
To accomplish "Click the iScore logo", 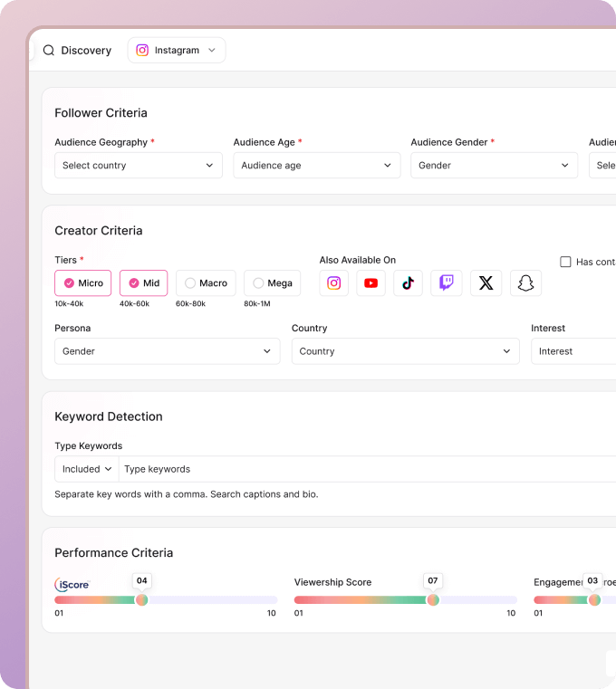I will [72, 584].
